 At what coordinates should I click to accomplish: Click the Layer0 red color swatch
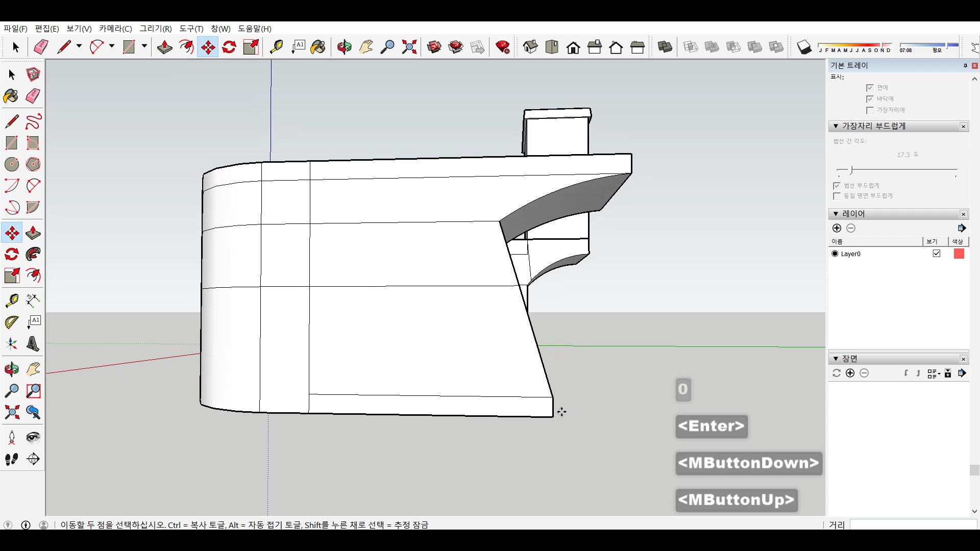tap(959, 254)
